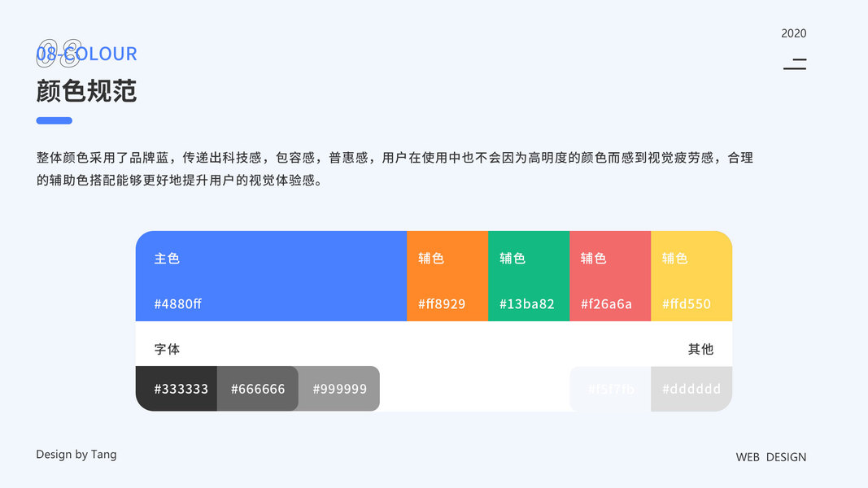Click the 颜色规范 title text
Viewport: 868px width, 488px height.
(86, 90)
